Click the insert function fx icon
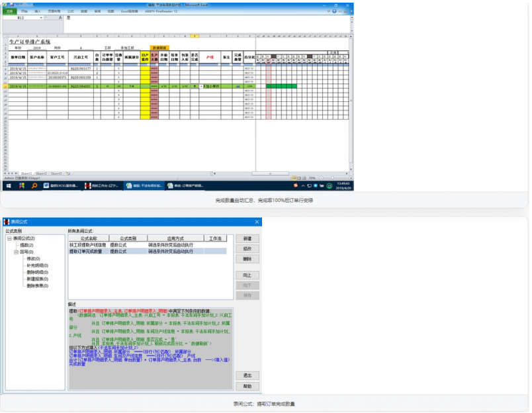This screenshot has height=413, width=532. pyautogui.click(x=60, y=18)
